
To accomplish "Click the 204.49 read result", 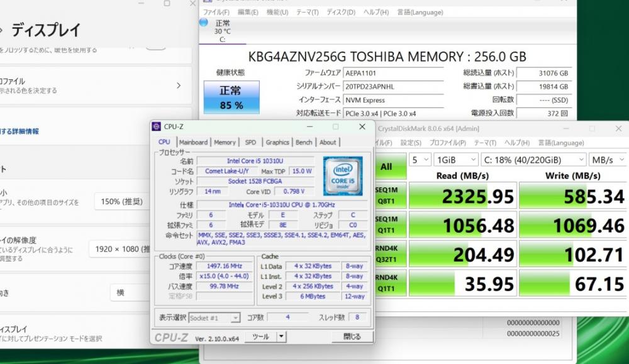I will click(x=462, y=254).
